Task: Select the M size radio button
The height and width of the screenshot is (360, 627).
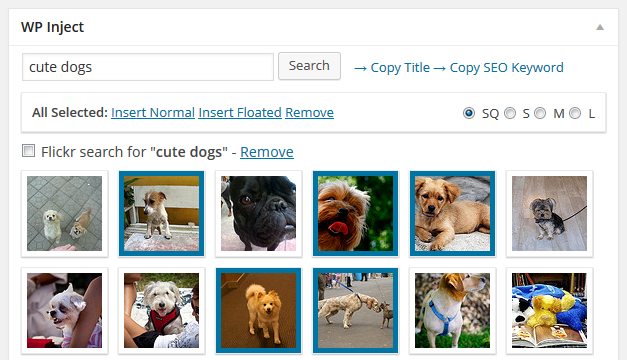Action: coord(540,113)
